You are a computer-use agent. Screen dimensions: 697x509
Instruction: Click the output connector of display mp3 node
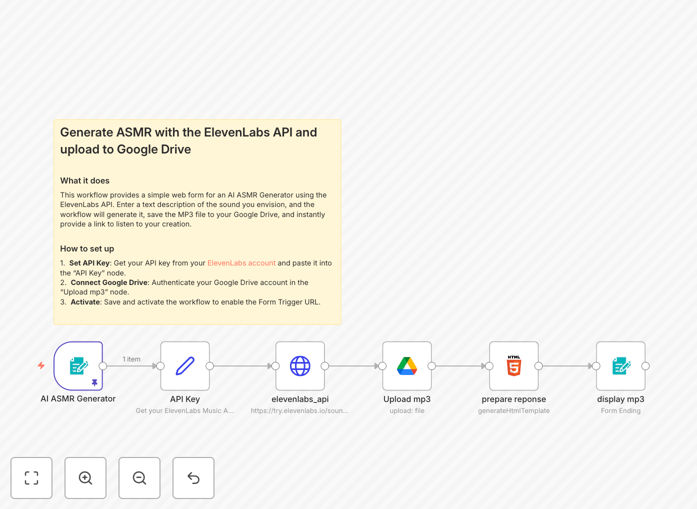pos(645,366)
